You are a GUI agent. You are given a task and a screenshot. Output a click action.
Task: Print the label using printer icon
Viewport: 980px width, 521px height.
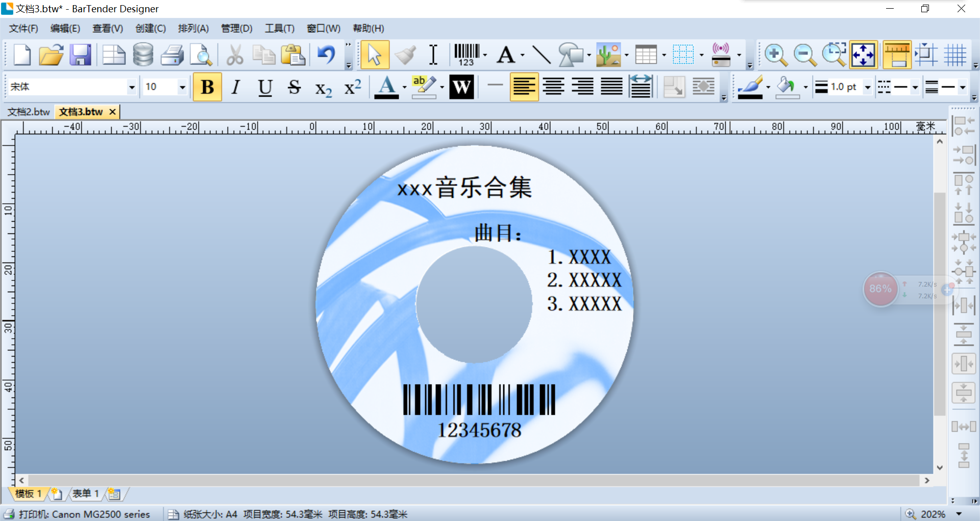(172, 55)
